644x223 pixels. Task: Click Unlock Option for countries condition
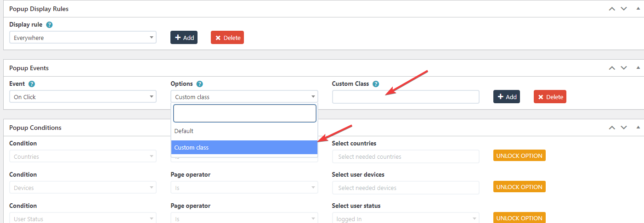519,156
